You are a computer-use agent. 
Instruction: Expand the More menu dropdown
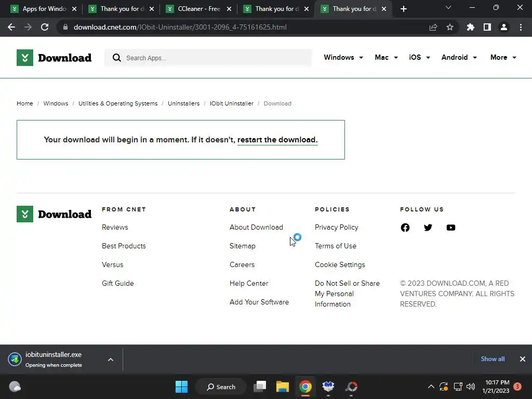click(503, 57)
